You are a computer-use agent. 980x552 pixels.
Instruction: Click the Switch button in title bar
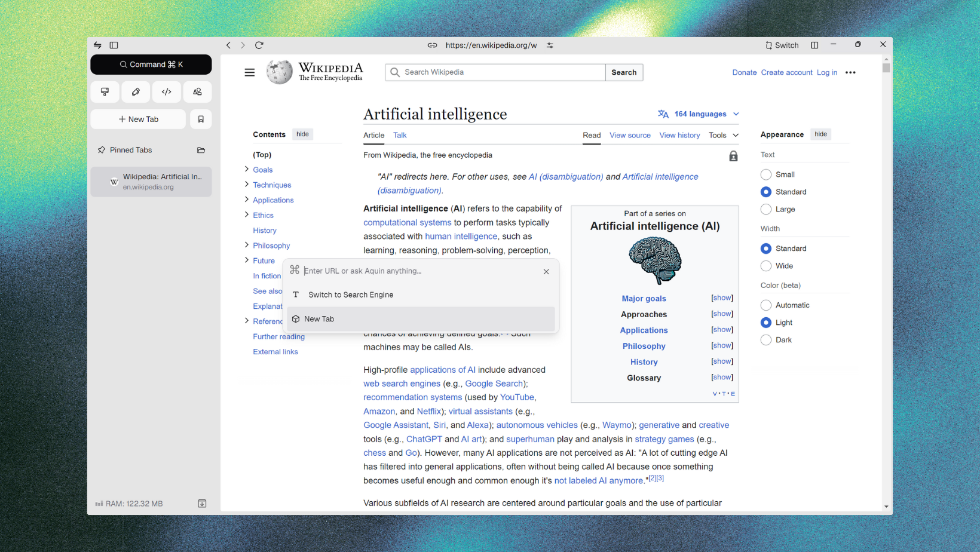[x=782, y=45]
